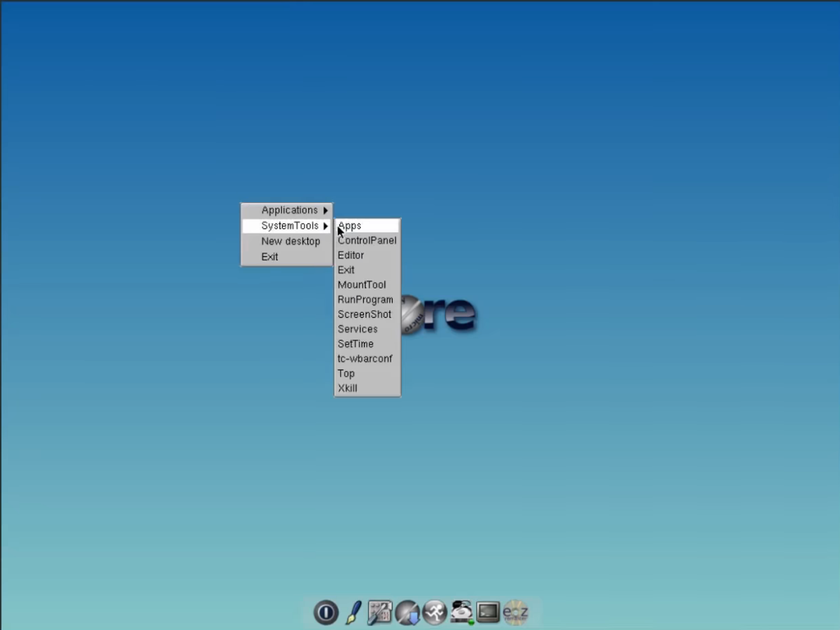
Task: Create a New desktop from the menu
Action: 290,241
